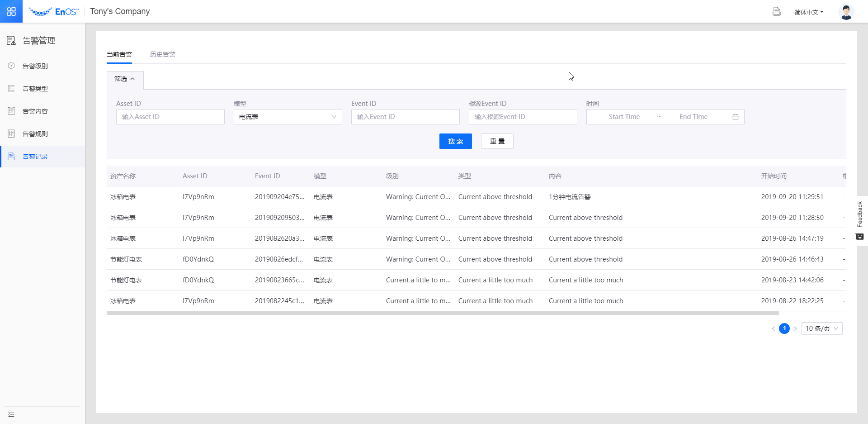Switch to the 历史告警 tab

(163, 54)
